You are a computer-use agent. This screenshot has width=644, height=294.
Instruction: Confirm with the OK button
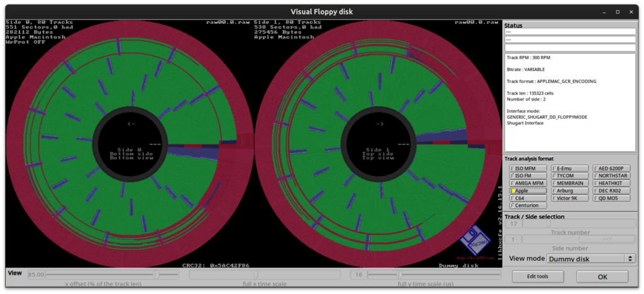(x=602, y=277)
